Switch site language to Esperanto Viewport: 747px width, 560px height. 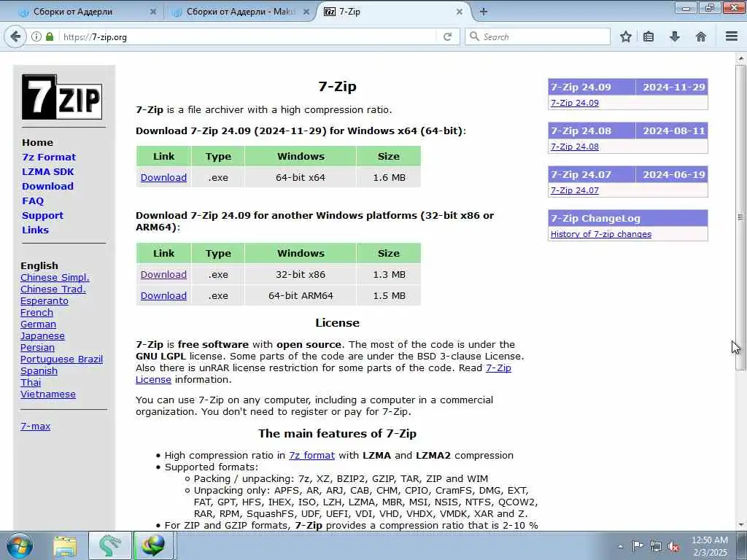pos(44,301)
